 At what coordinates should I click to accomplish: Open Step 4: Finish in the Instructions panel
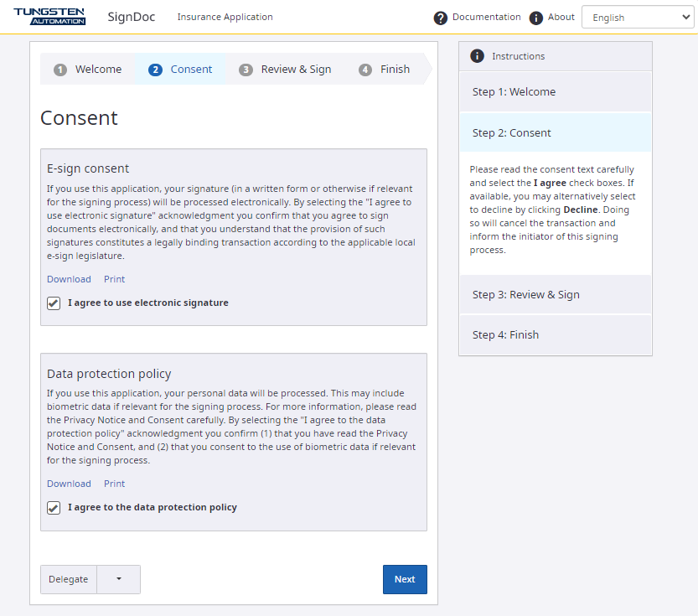pos(504,334)
